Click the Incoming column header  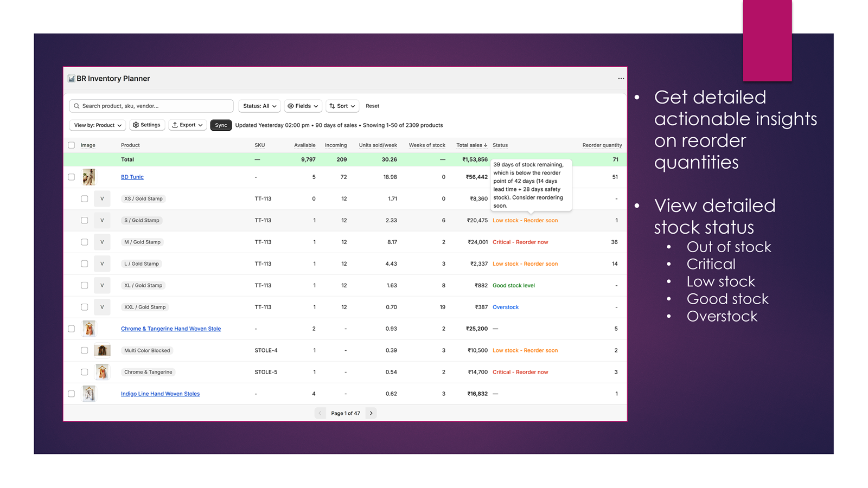(x=336, y=145)
